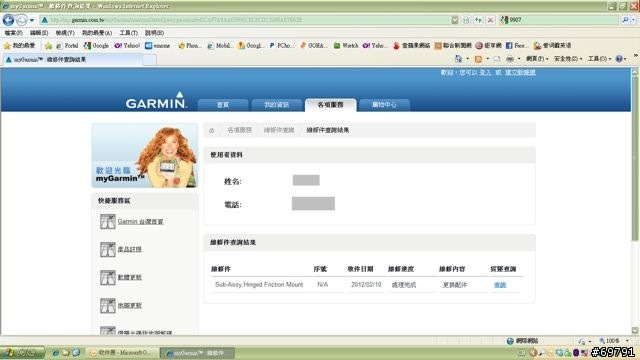Open the Garmin 台灣首頁 sidebar link
Image resolution: width=640 pixels, height=360 pixels.
(140, 222)
